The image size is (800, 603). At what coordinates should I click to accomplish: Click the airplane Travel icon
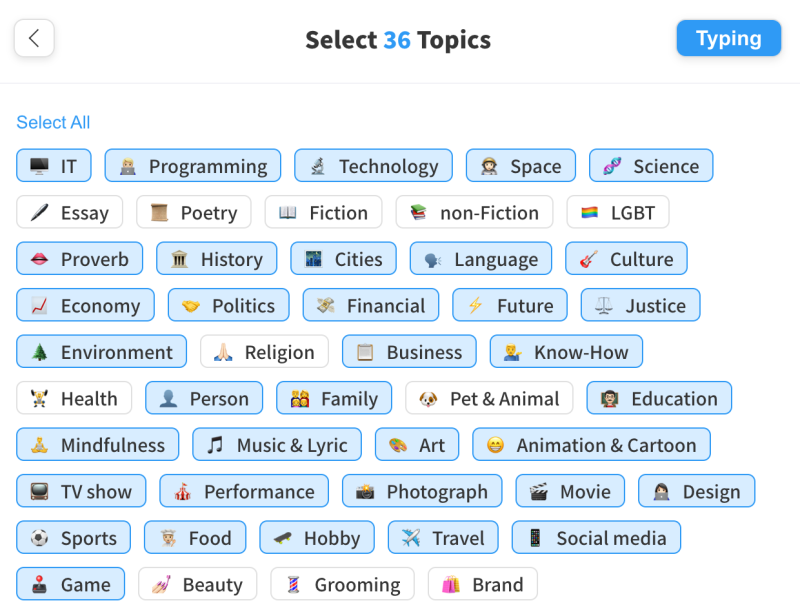tap(411, 537)
